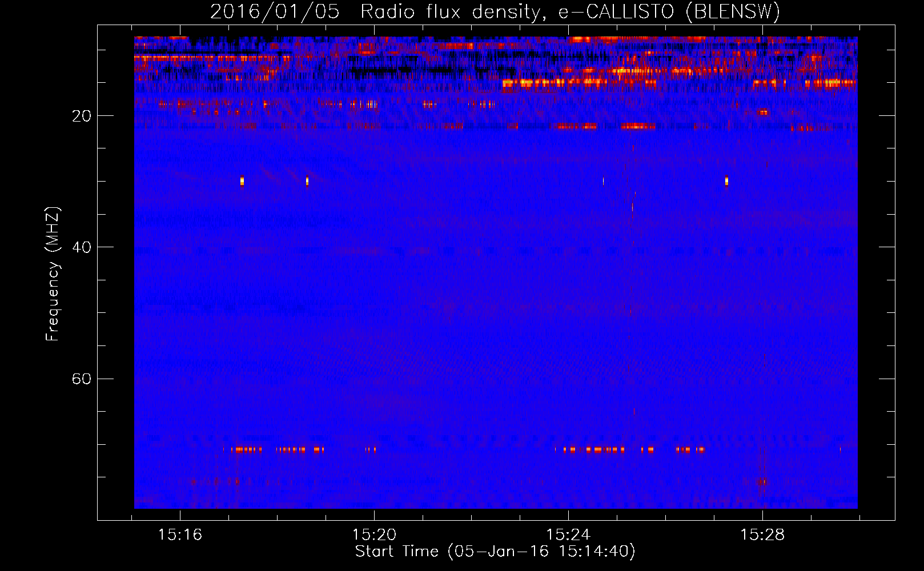Click inside the blue spectrogram plot
The image size is (924, 571).
[496, 272]
